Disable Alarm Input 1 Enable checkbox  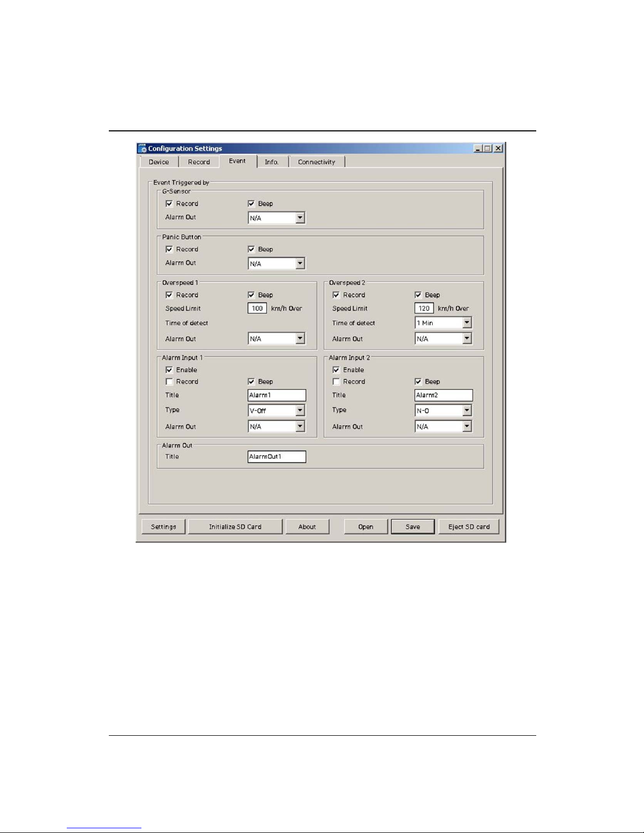point(169,370)
